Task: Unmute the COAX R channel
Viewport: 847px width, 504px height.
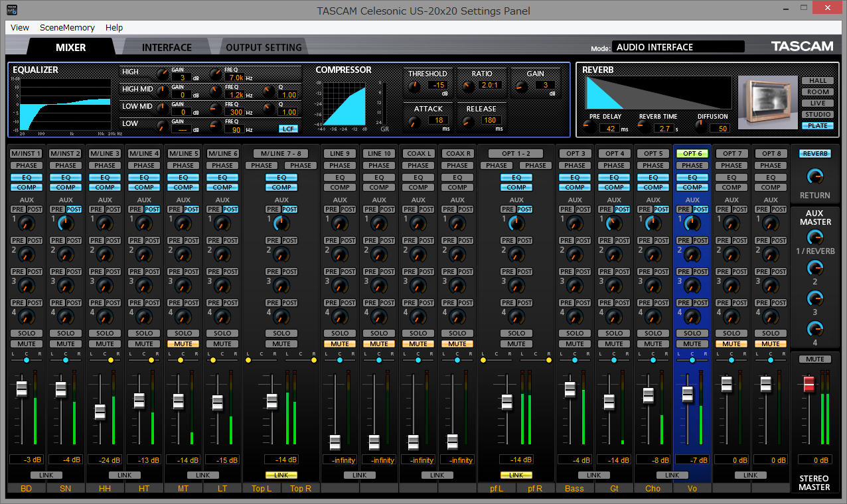Action: coord(457,344)
